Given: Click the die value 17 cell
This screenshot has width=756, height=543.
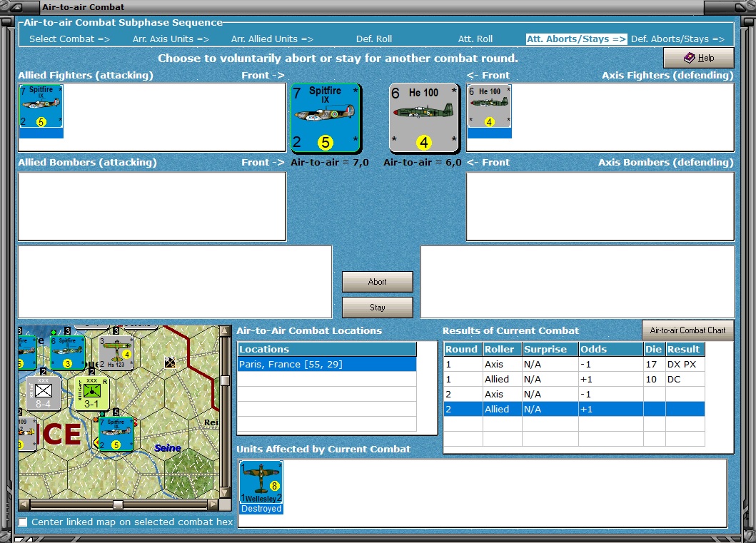Looking at the screenshot, I should pos(654,364).
